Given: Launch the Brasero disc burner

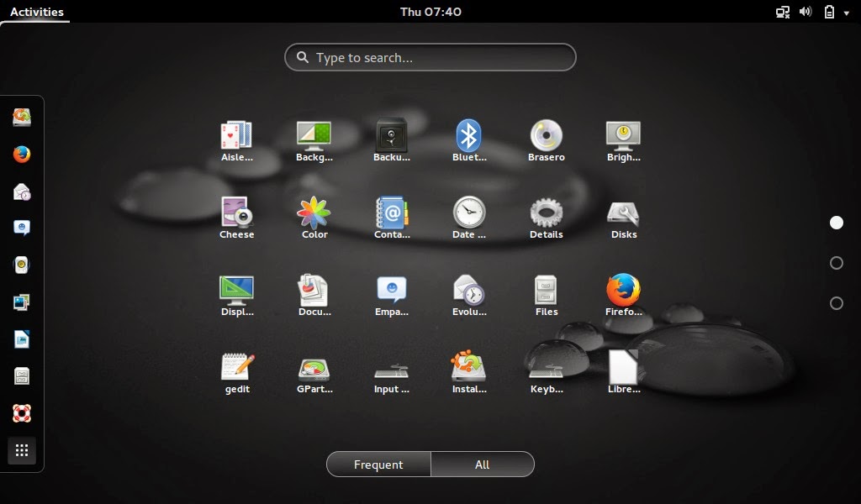Looking at the screenshot, I should pos(547,135).
